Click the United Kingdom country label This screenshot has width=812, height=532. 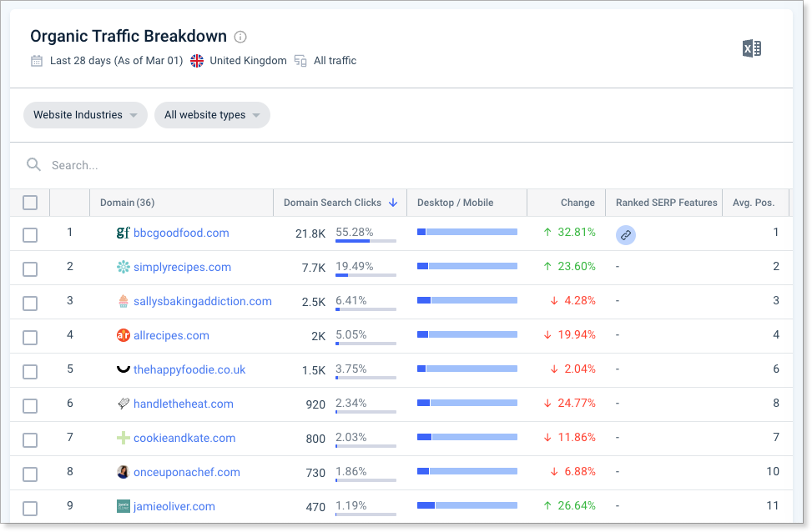(248, 61)
